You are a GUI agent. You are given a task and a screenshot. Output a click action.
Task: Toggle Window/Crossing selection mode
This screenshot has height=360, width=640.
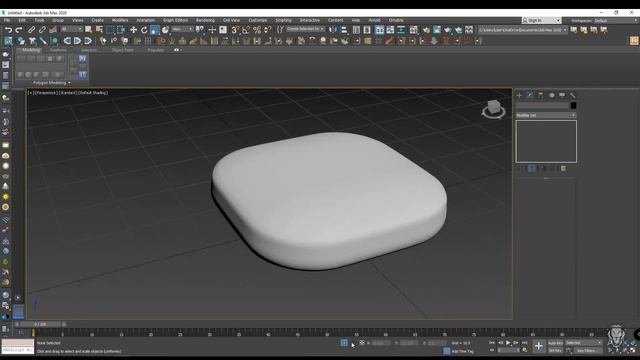pos(121,30)
